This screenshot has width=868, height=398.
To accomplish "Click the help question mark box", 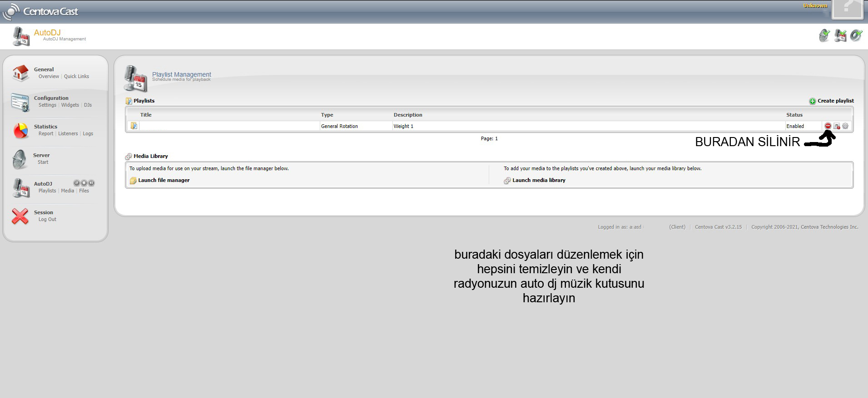I will coord(847,9).
